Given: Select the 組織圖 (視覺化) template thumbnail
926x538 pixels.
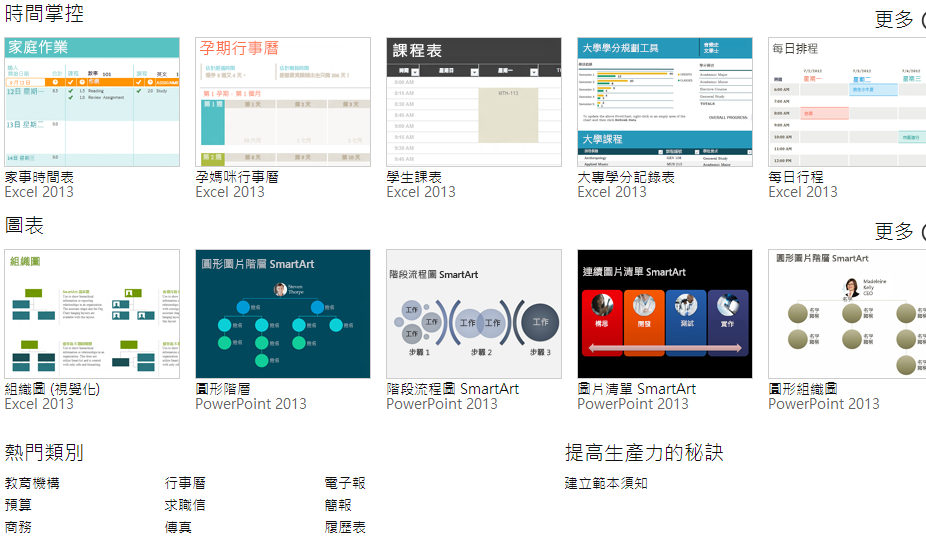Looking at the screenshot, I should [92, 314].
